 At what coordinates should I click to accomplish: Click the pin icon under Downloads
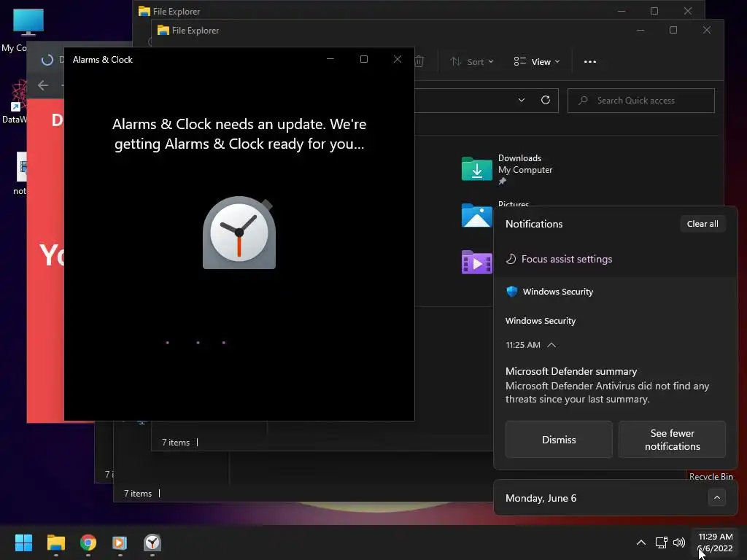tap(502, 181)
